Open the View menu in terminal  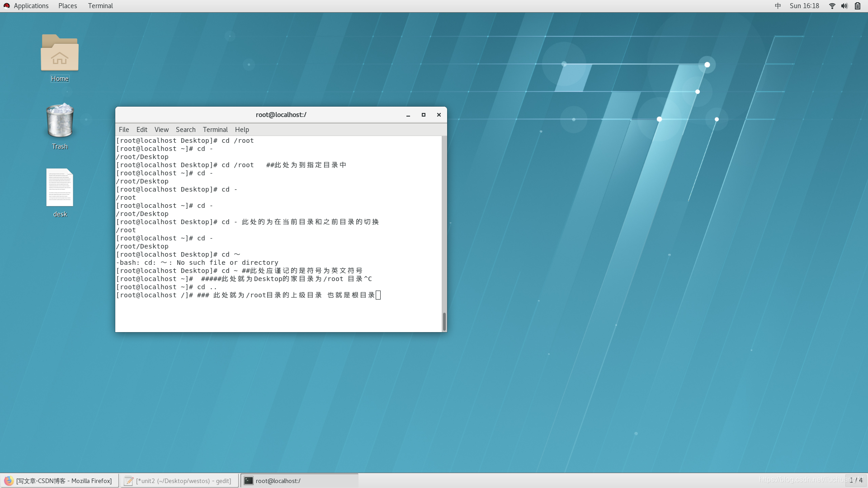[x=161, y=130]
